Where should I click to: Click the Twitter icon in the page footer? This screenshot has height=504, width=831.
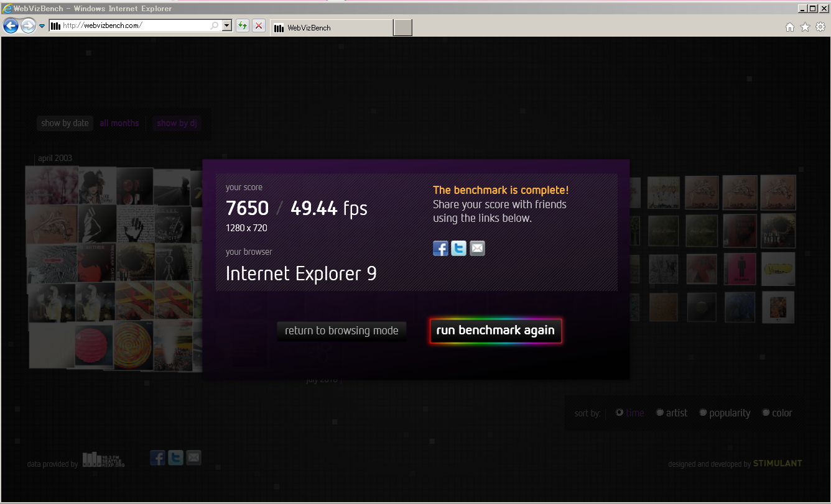pos(176,458)
